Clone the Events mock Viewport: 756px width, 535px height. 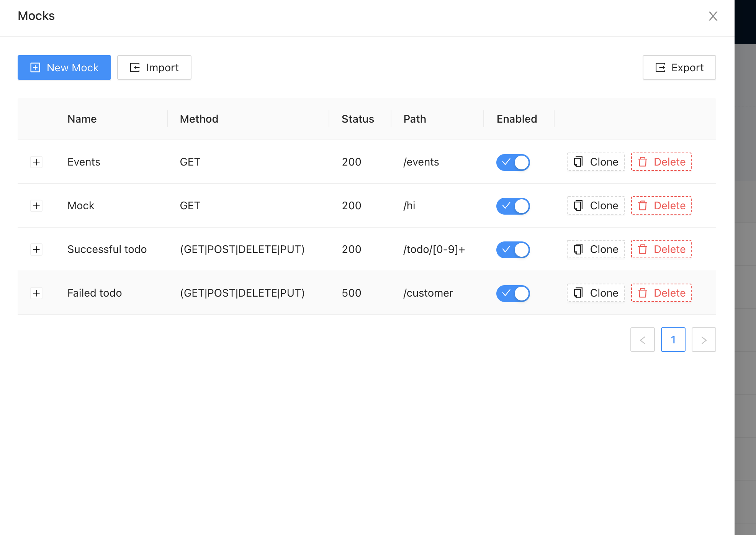pos(596,162)
